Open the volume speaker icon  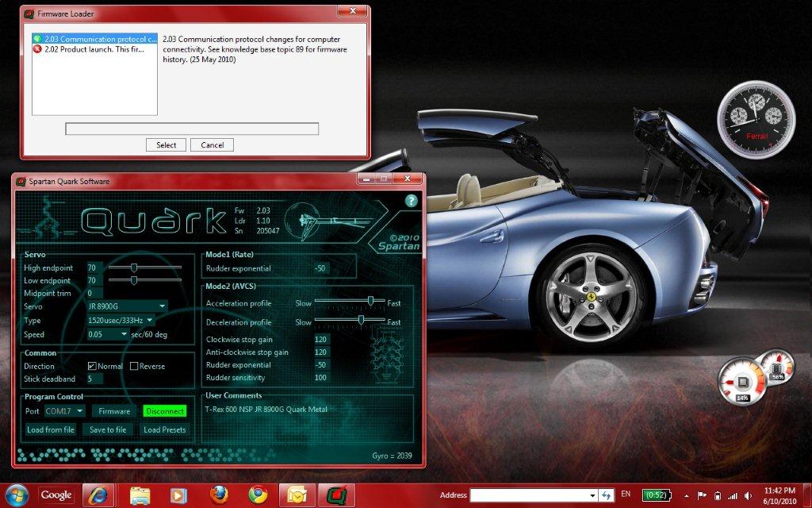click(x=748, y=495)
